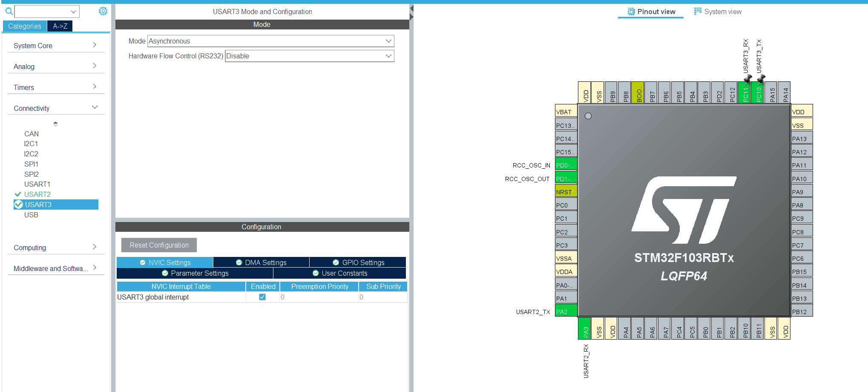This screenshot has width=868, height=392.
Task: Select the PA10 pin on the chip
Action: click(x=802, y=178)
